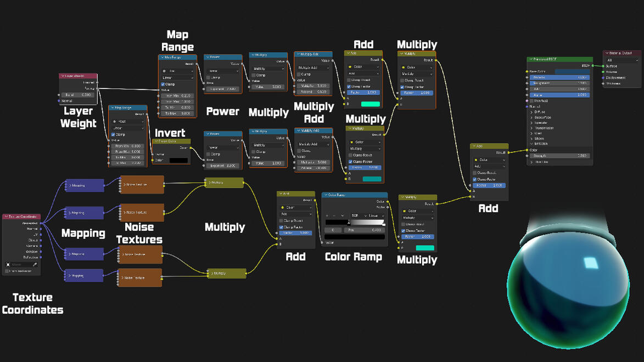
Task: Click the Metallic slider in Principled BSDF
Action: click(x=559, y=77)
